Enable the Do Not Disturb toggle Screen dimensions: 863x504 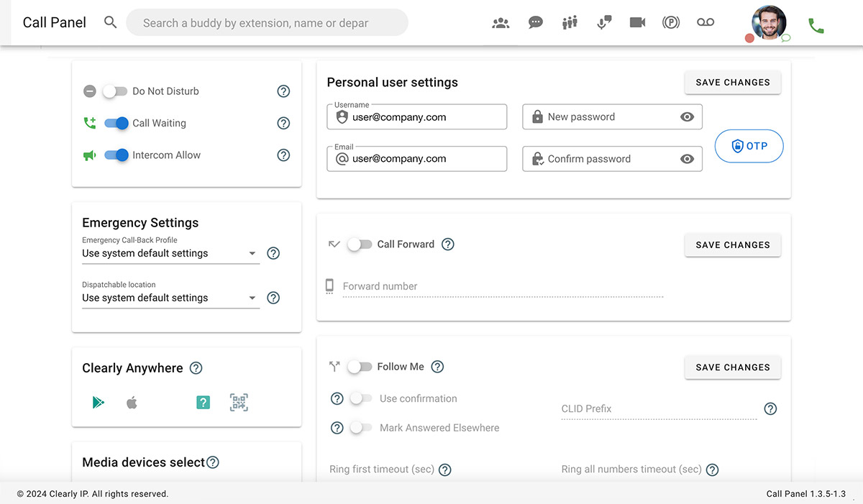click(115, 91)
